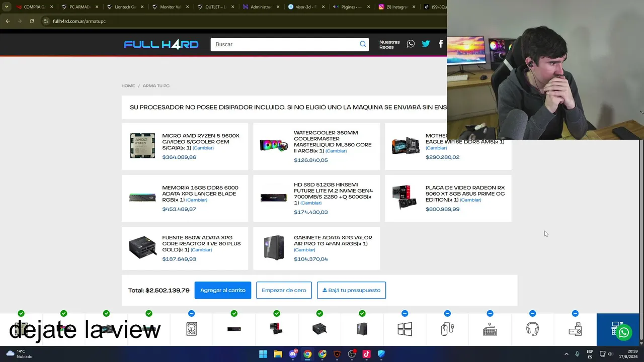Switch to the Instagram tab
644x362 pixels.
click(x=397, y=7)
